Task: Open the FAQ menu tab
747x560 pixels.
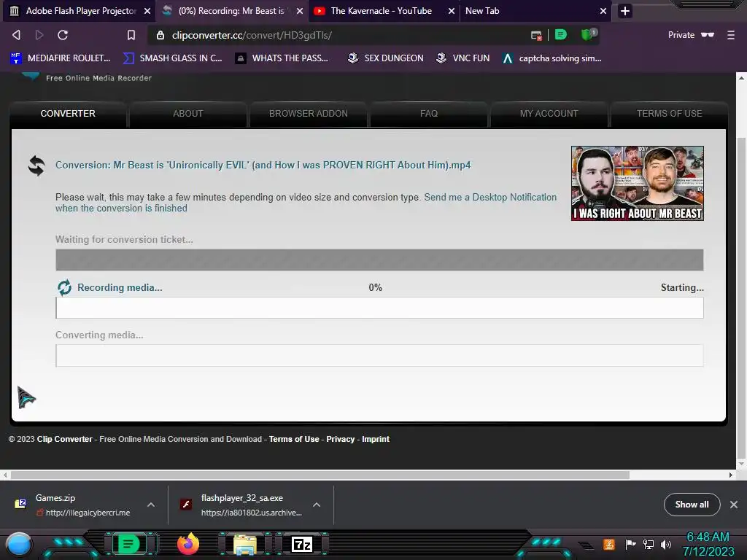Action: (429, 113)
